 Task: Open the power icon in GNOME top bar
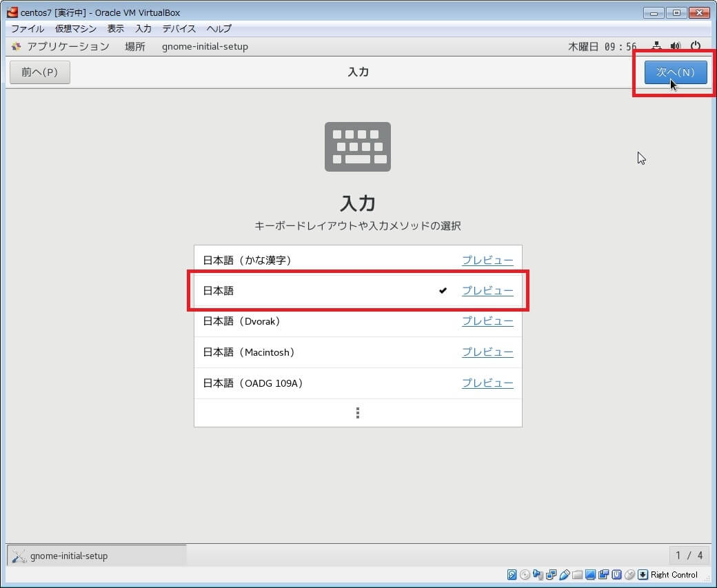tap(695, 47)
